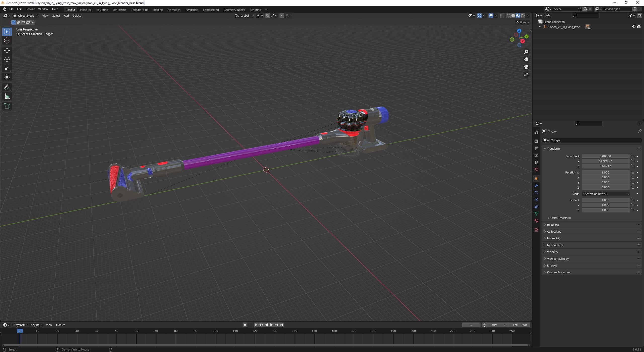This screenshot has width=644, height=352.
Task: Open the Global transform orientation dropdown
Action: (245, 16)
